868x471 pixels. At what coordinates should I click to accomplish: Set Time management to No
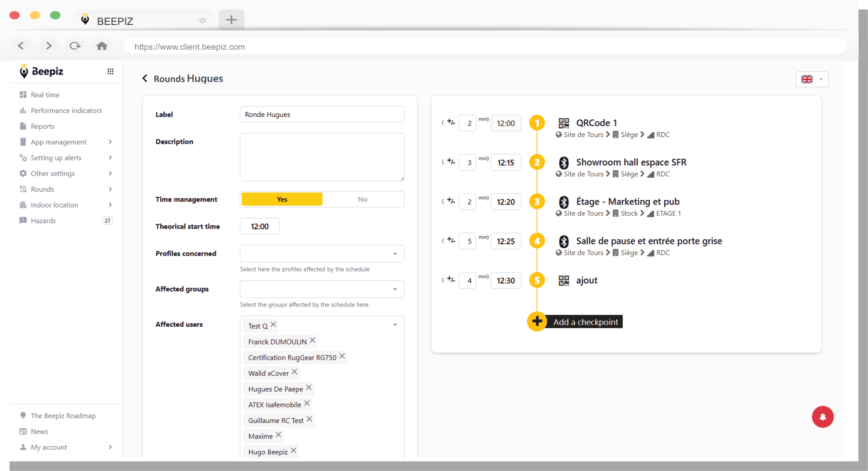point(362,199)
